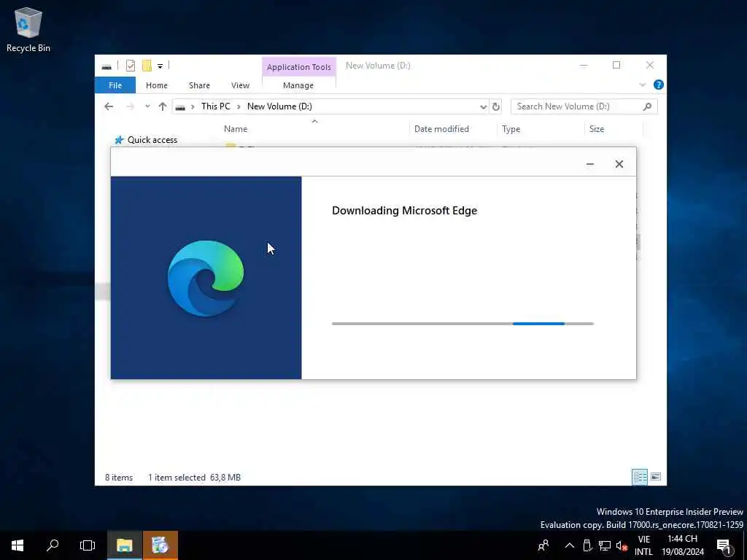This screenshot has width=747, height=560.
Task: Switch to the Share ribbon tab
Action: point(199,85)
